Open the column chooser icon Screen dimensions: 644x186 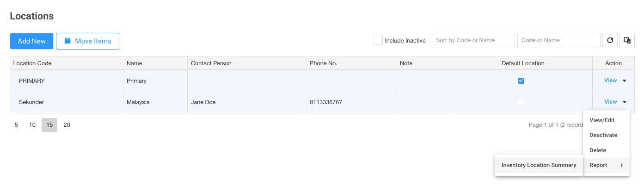[627, 41]
